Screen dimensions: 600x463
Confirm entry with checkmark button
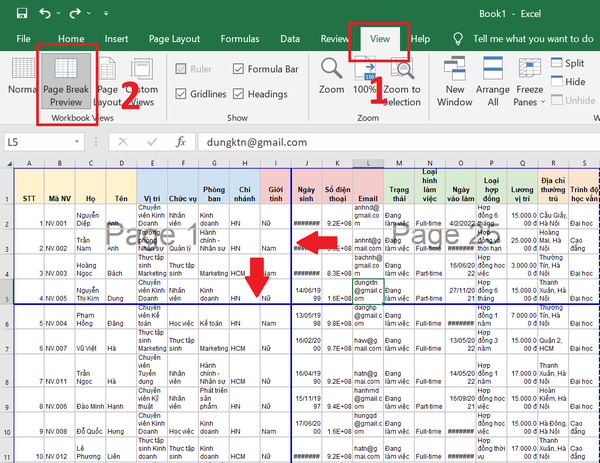pos(152,142)
